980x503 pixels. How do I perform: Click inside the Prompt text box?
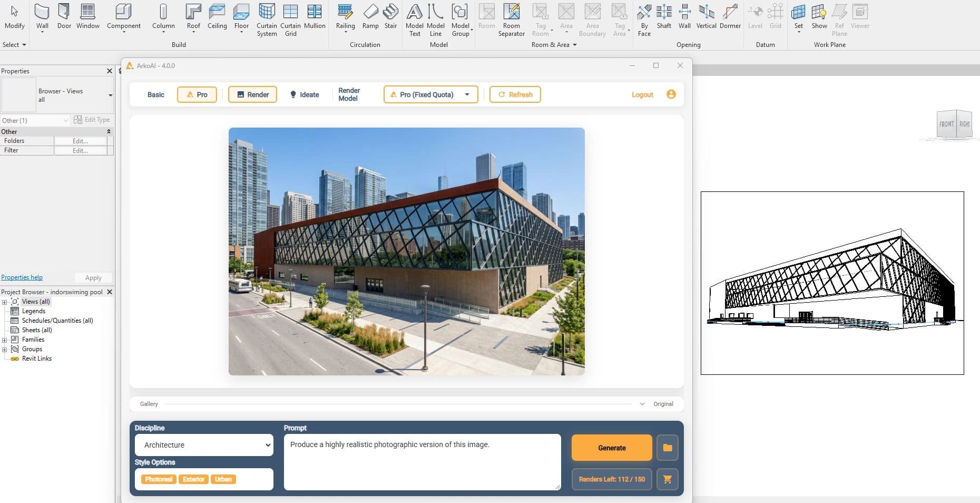pos(422,462)
